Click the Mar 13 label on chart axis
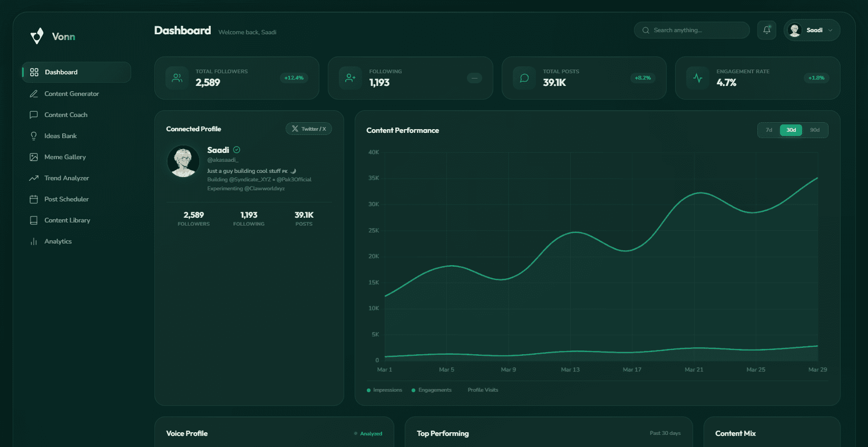868x447 pixels. (570, 370)
